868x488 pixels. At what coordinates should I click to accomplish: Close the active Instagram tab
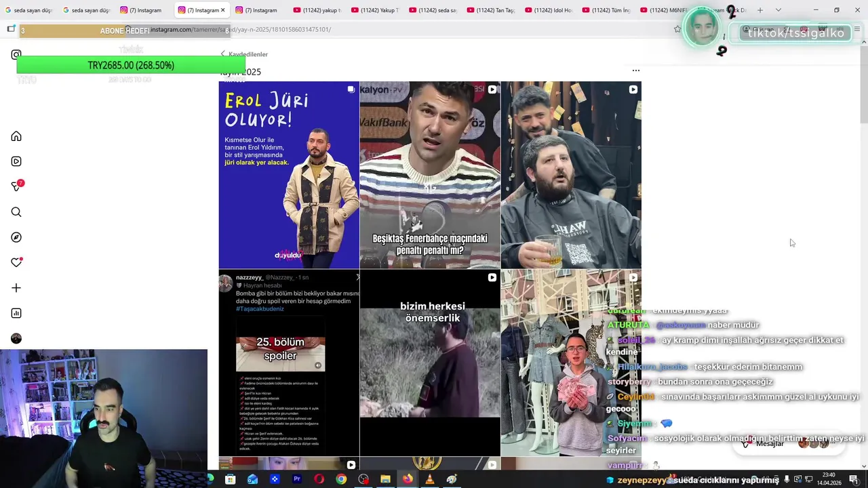pyautogui.click(x=223, y=10)
